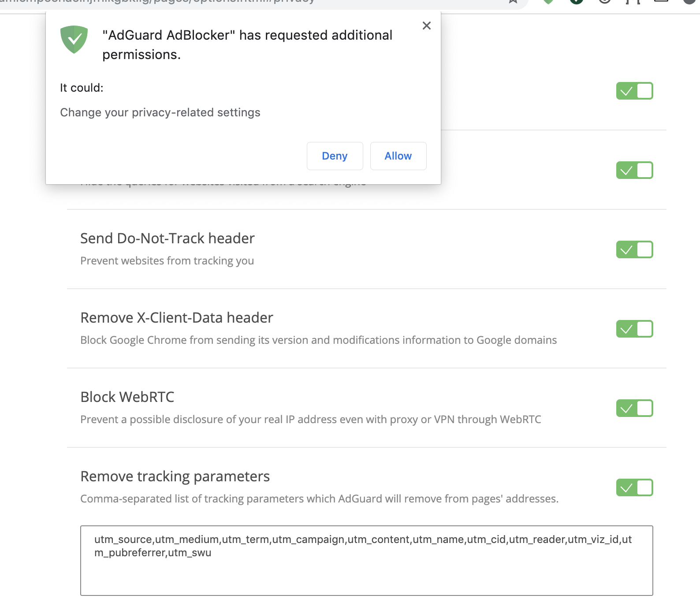Dismiss the permissions dialog with the X
This screenshot has height=610, width=700.
pos(426,26)
